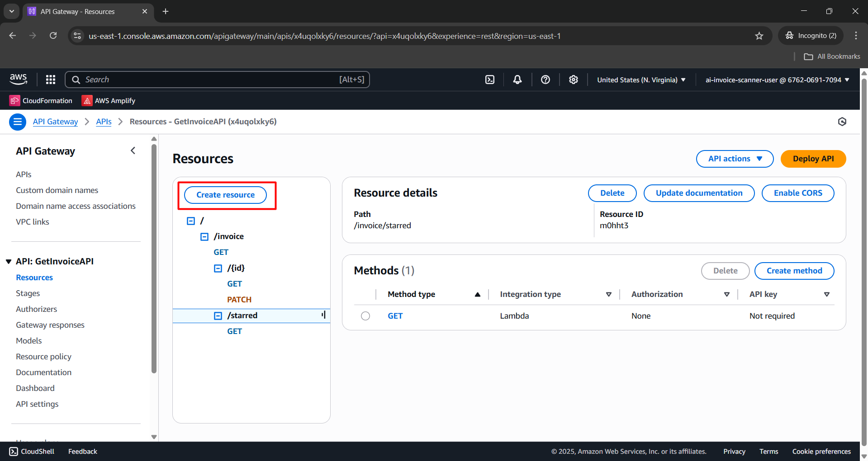Select the GET method radio button
The image size is (868, 461).
[x=365, y=316]
